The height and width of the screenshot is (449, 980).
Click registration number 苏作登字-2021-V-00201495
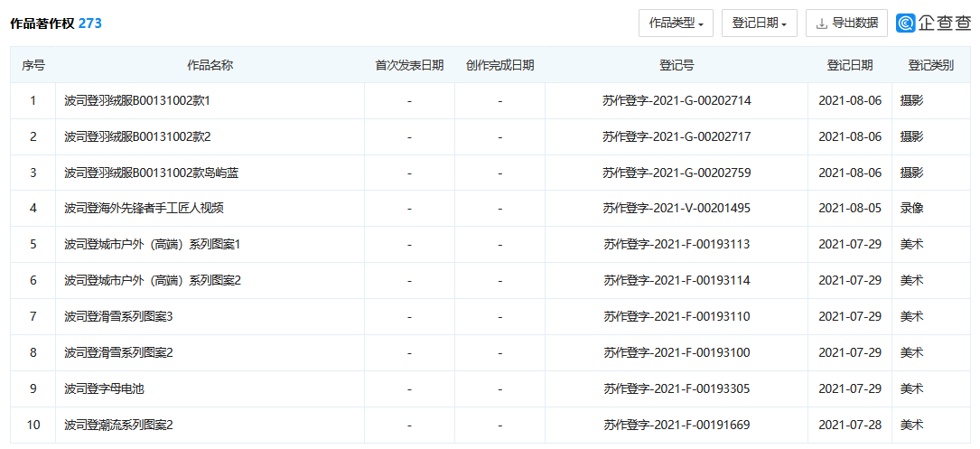click(677, 209)
